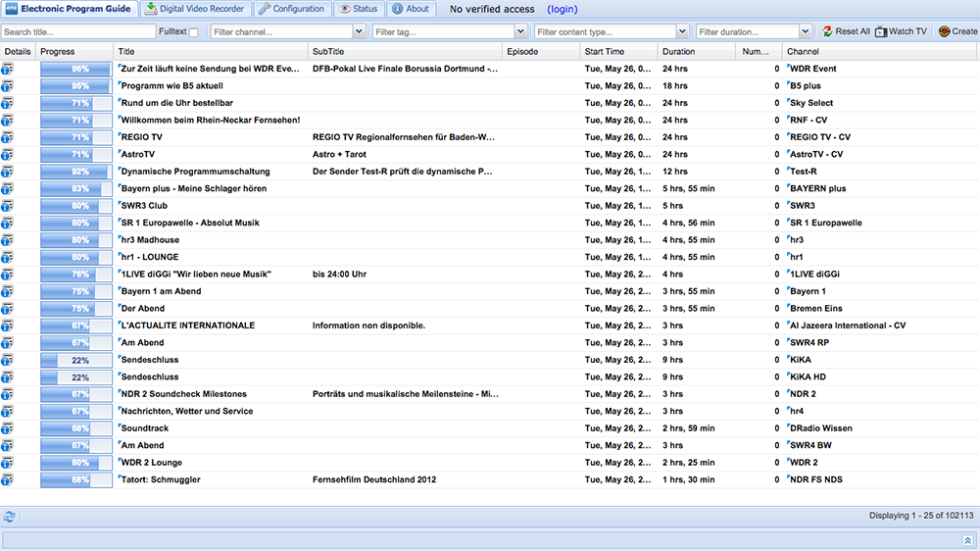Open details icon for 1LIVE diGGi row

[7, 275]
